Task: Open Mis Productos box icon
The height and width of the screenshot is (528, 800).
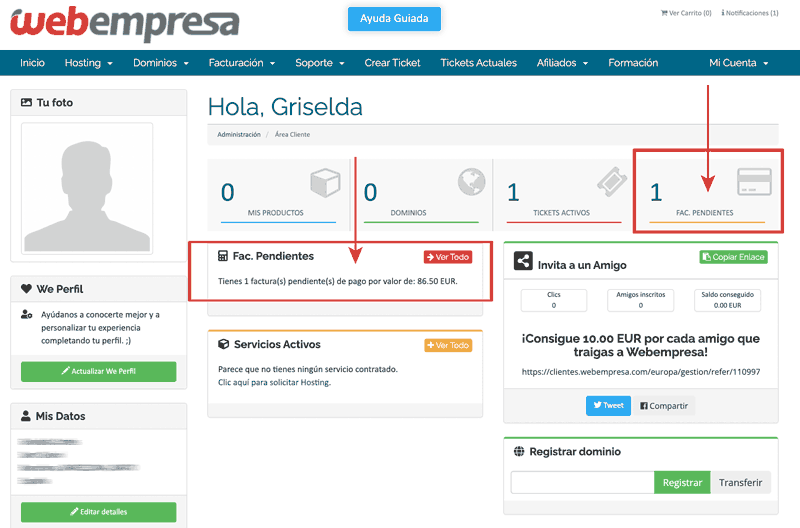Action: tap(325, 183)
